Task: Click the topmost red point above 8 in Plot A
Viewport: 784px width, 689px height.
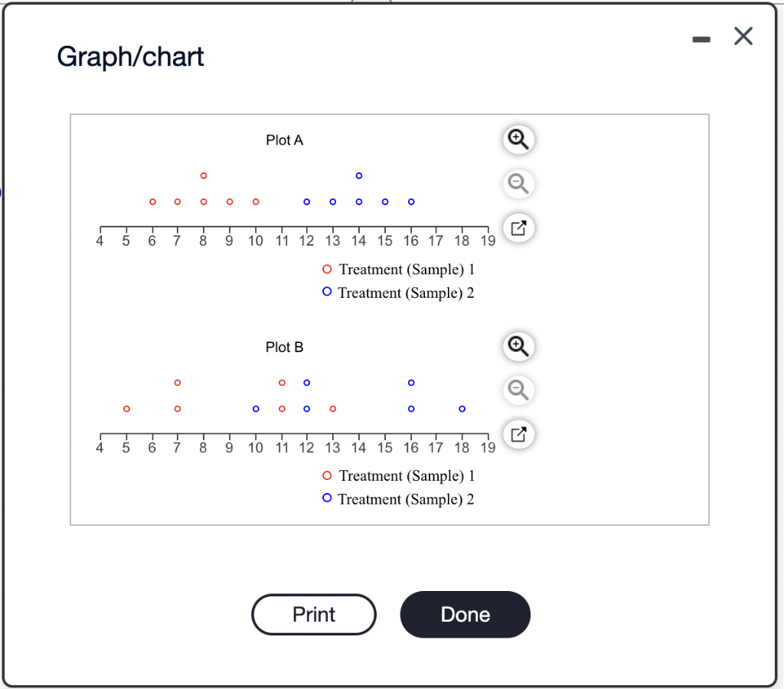Action: pyautogui.click(x=203, y=175)
